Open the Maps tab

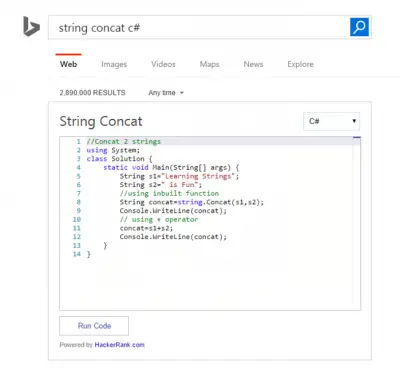209,64
